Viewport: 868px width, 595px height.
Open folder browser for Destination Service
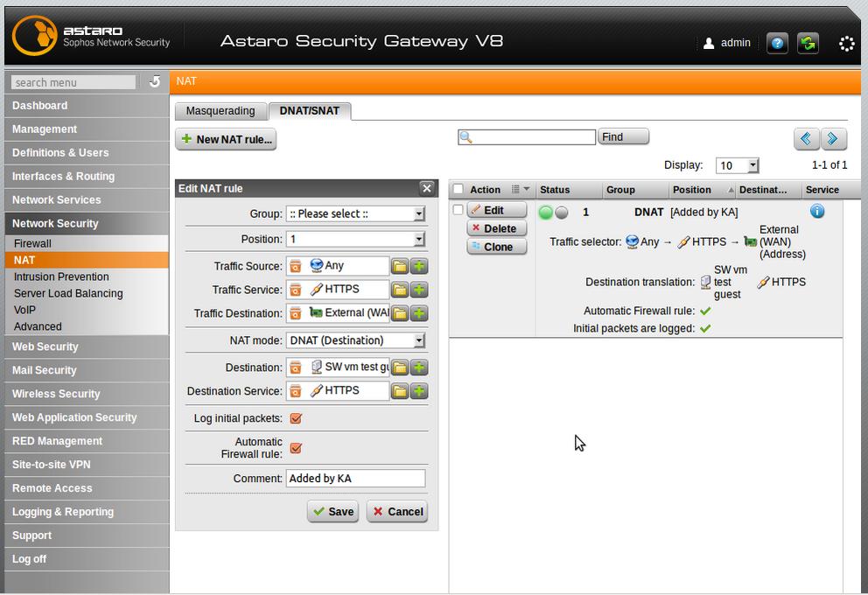point(400,391)
